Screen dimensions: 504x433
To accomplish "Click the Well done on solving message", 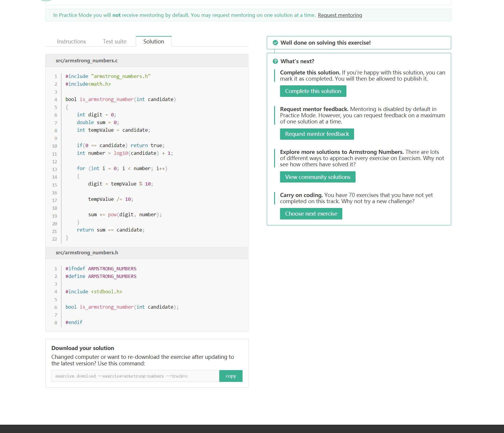I will (325, 43).
